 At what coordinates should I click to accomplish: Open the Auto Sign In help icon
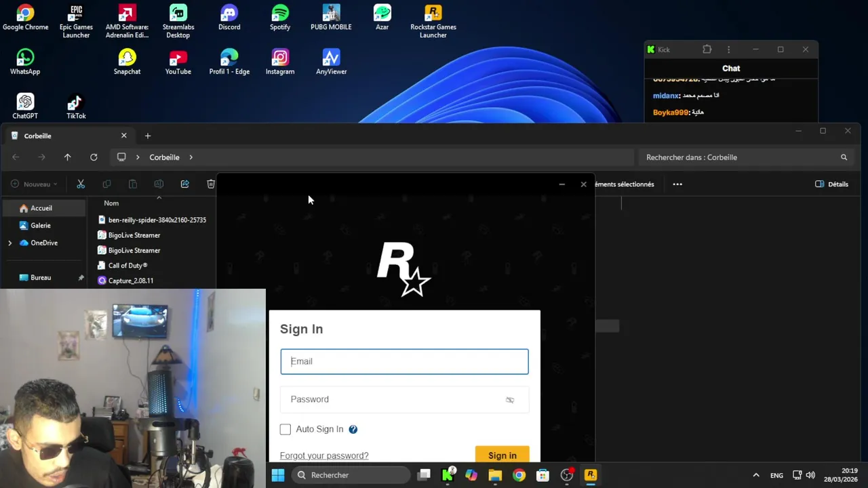coord(353,429)
